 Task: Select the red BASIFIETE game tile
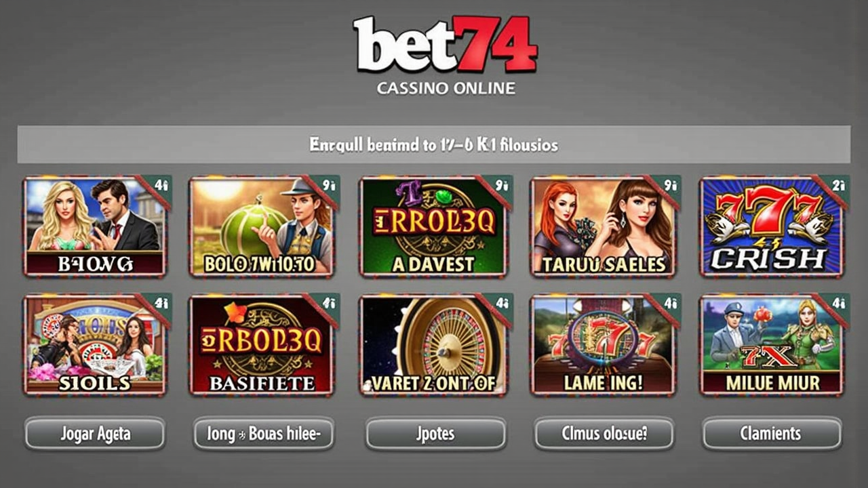coord(263,344)
